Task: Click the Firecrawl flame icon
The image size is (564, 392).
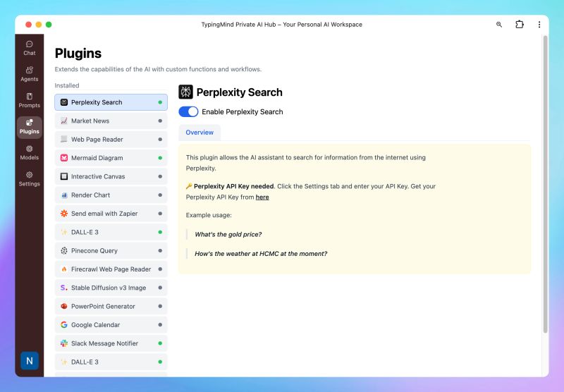Action: click(x=64, y=269)
